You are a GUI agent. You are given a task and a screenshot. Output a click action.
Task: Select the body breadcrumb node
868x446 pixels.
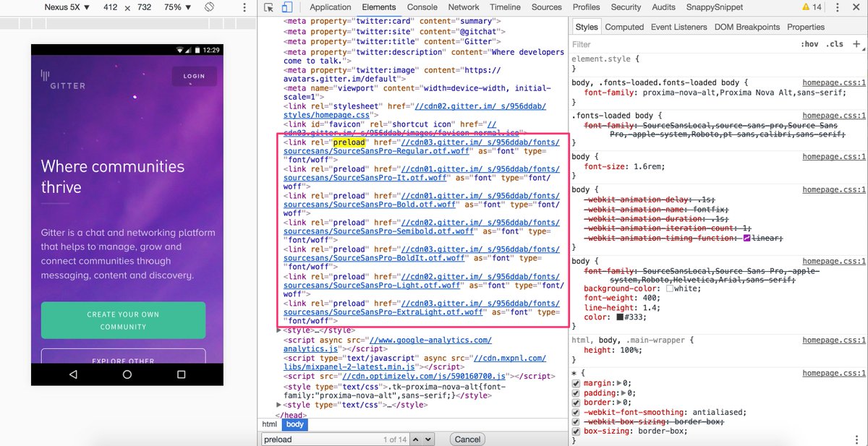[295, 424]
